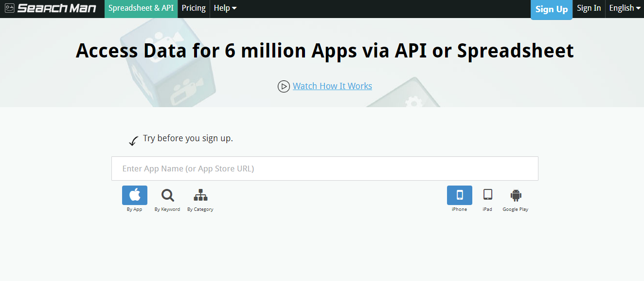Choose the iPad platform icon
This screenshot has width=644, height=281.
487,195
